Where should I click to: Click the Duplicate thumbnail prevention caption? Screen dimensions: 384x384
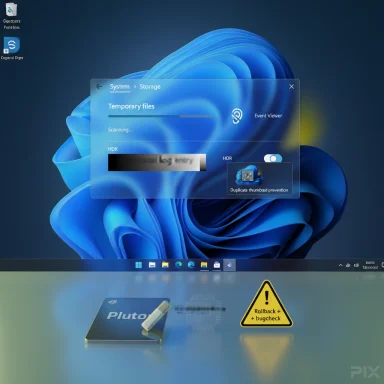tap(259, 190)
